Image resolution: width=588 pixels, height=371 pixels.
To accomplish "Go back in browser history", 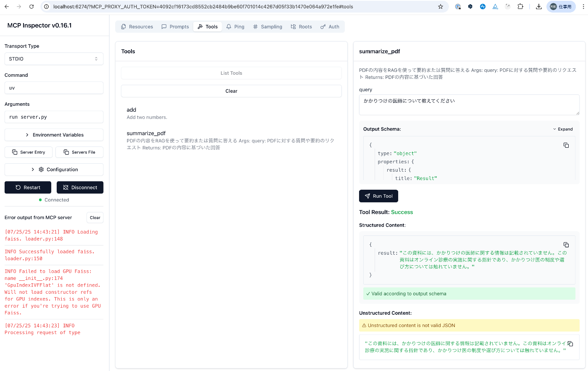I will click(x=7, y=7).
